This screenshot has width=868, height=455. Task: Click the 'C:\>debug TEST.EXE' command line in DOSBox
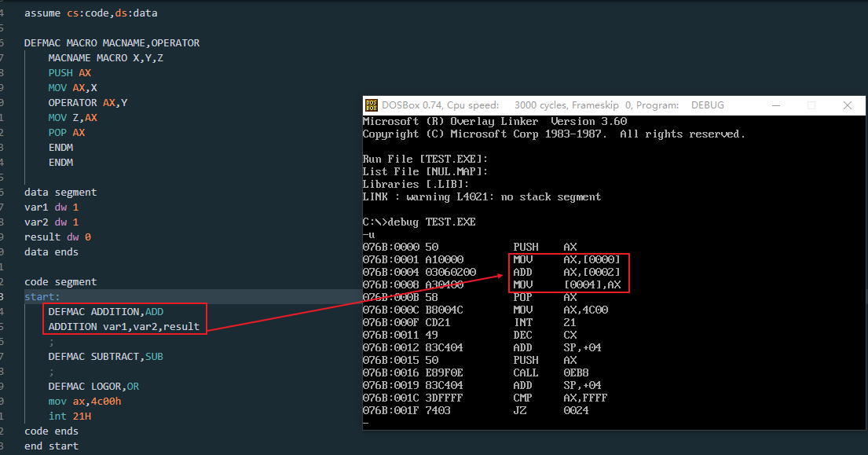tap(419, 222)
